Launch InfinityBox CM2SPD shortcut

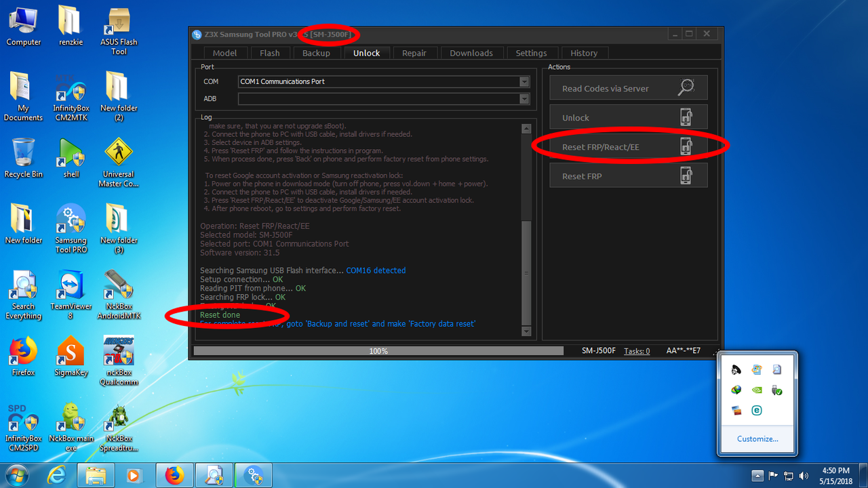tap(23, 427)
